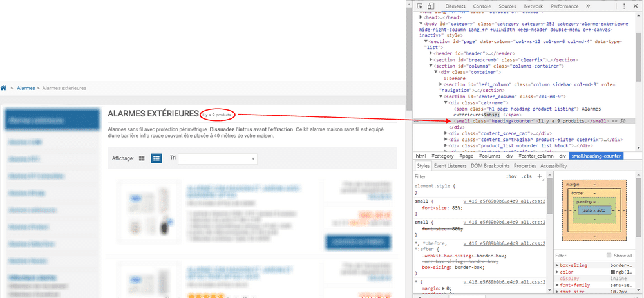Toggle :hov element state panel
This screenshot has height=298, width=644.
coord(511,176)
